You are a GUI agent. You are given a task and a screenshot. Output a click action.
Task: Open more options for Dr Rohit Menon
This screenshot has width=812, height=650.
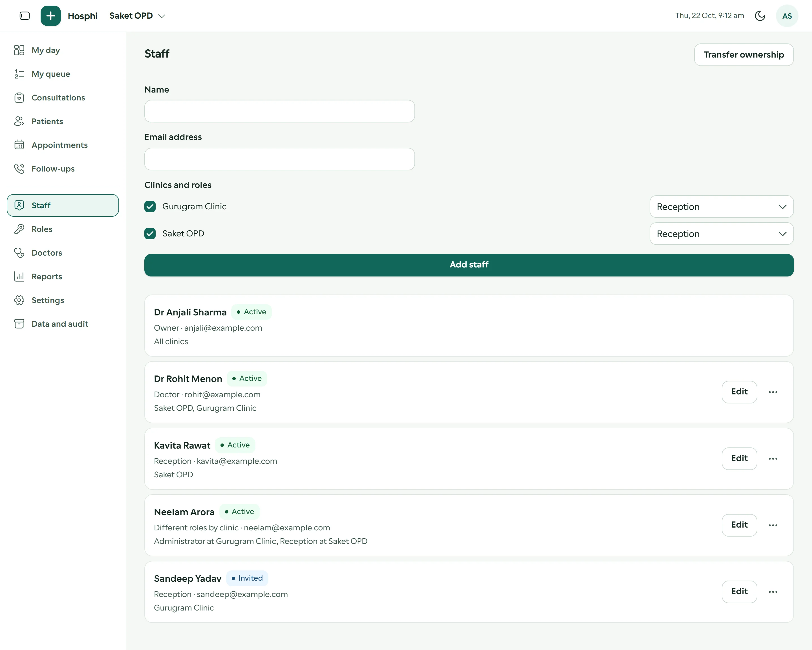[773, 392]
